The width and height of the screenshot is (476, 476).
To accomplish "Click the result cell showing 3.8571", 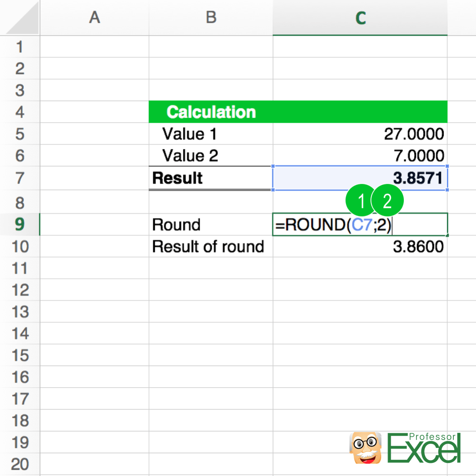I will click(x=360, y=178).
